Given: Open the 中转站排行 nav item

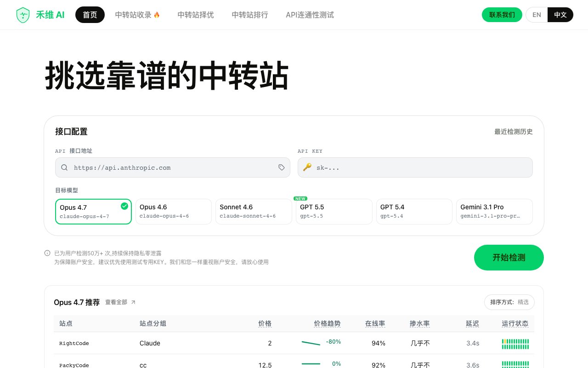Looking at the screenshot, I should tap(250, 15).
